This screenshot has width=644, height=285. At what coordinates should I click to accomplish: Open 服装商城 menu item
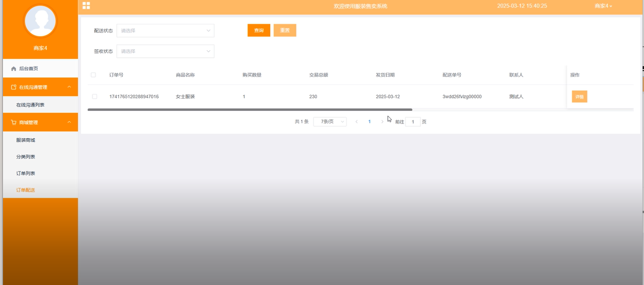(x=40, y=140)
